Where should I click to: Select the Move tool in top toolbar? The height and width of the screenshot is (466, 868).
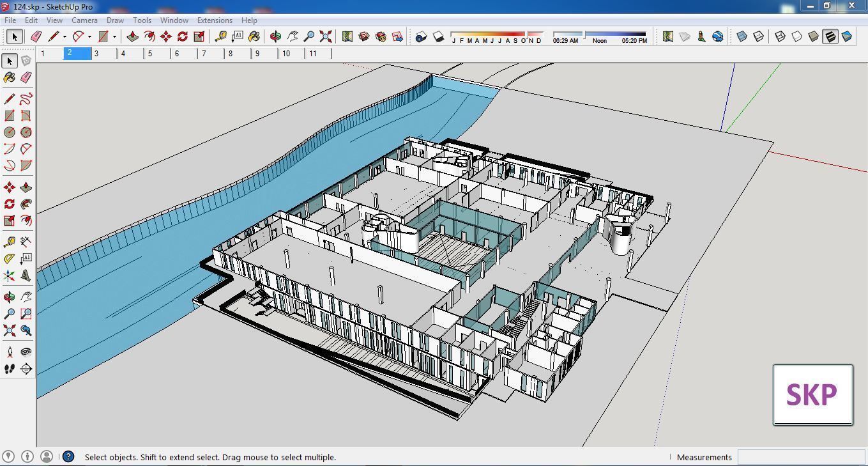coord(166,36)
